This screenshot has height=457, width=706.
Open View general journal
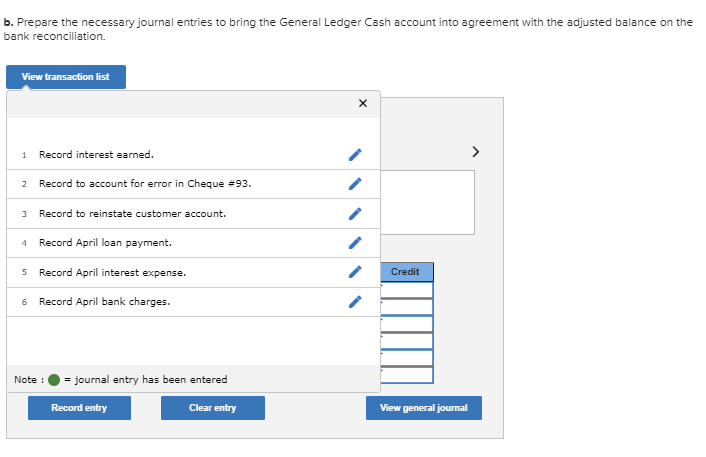click(424, 408)
